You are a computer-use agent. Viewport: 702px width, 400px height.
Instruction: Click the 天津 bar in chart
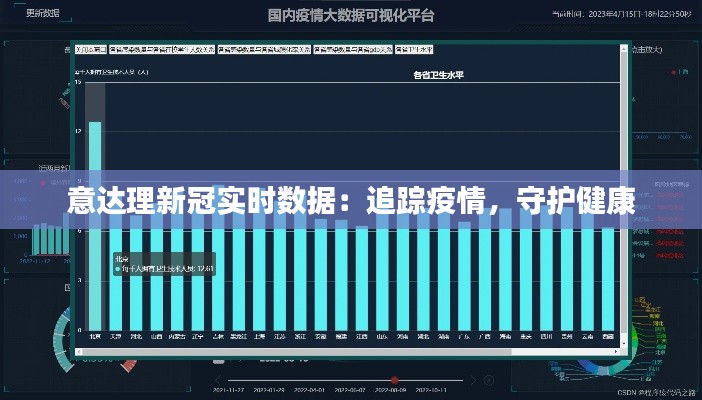116,280
